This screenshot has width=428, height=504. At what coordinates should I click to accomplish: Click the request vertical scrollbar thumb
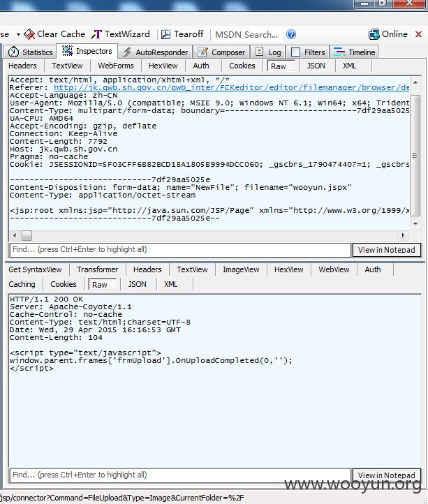pos(415,156)
